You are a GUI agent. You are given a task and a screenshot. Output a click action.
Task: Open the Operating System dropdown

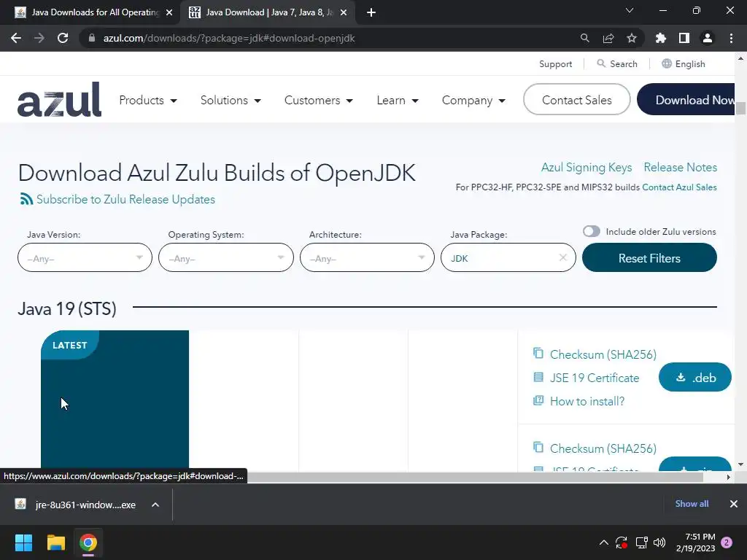(x=226, y=257)
